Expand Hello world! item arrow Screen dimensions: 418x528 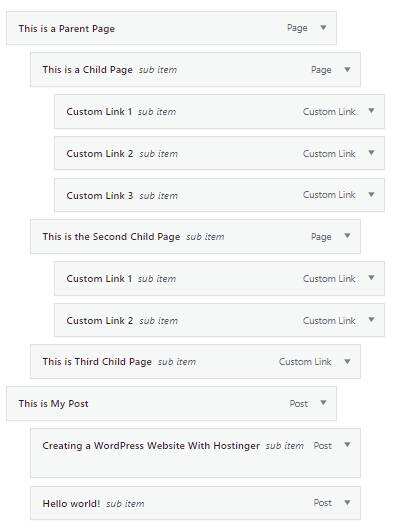click(347, 502)
